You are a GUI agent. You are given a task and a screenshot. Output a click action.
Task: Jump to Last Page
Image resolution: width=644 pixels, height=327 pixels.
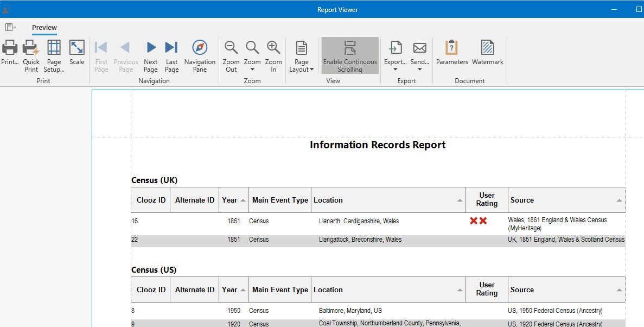[171, 49]
